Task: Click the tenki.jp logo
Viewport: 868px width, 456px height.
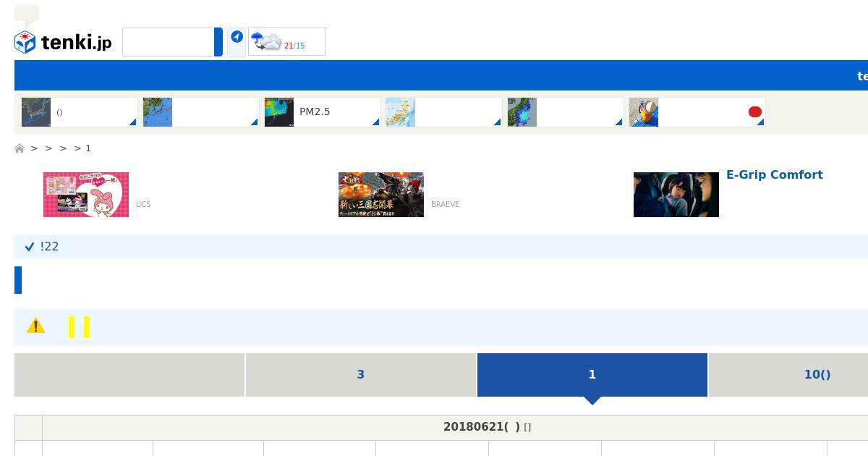Action: [x=63, y=42]
